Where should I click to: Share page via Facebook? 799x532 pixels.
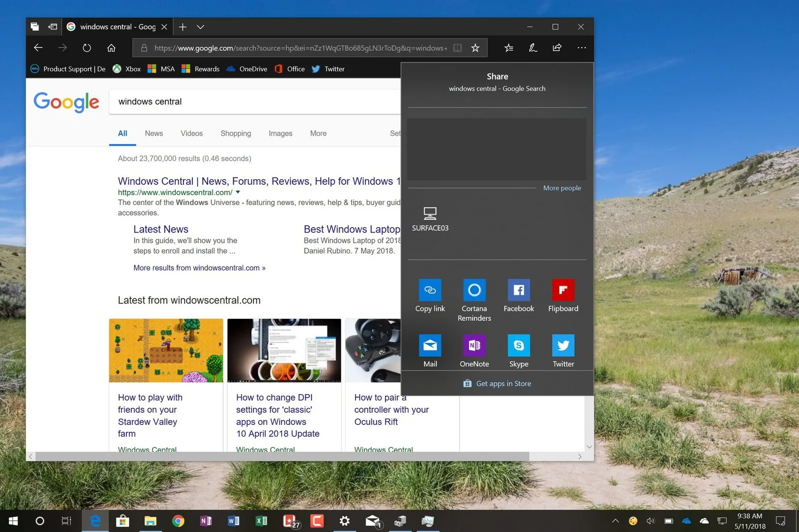(x=519, y=290)
